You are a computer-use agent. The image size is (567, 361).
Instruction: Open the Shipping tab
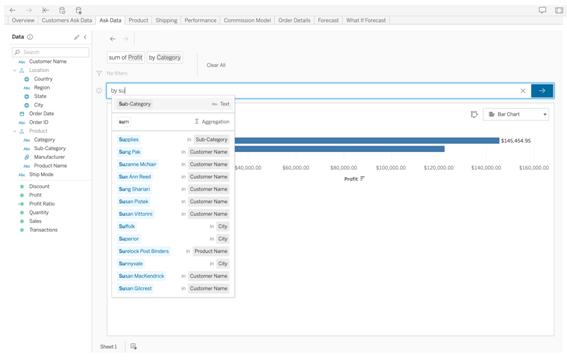coord(166,20)
